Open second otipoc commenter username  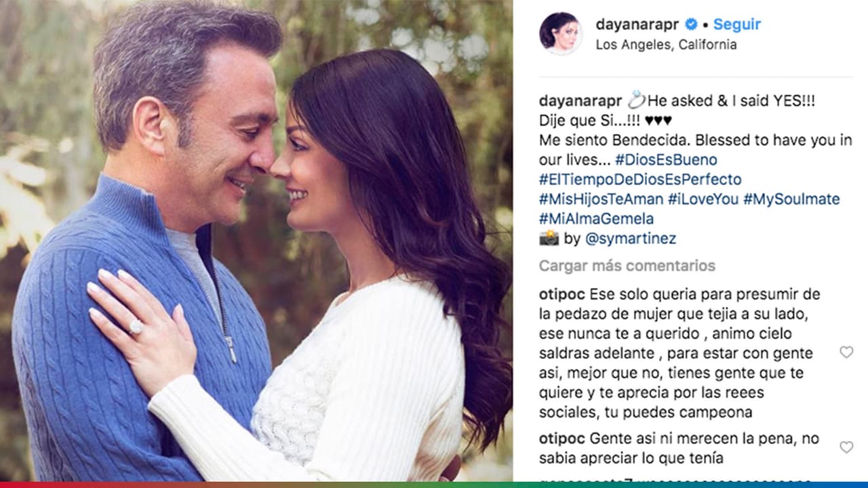(x=561, y=439)
